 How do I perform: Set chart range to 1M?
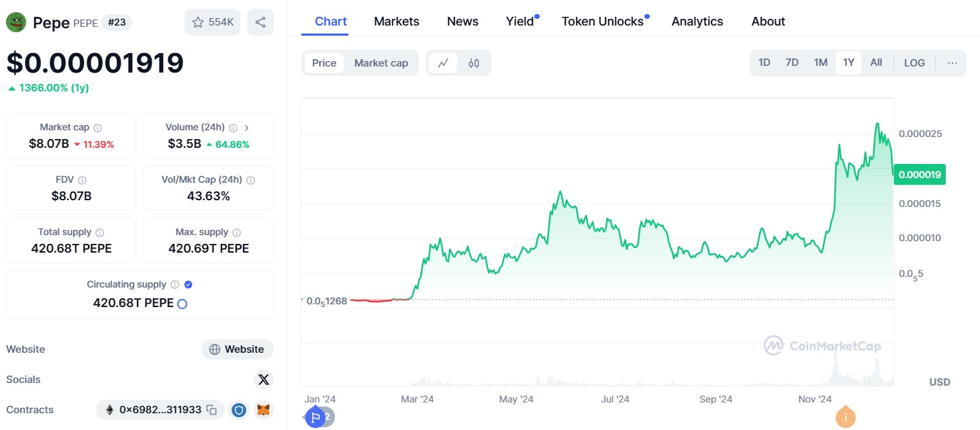pyautogui.click(x=820, y=62)
